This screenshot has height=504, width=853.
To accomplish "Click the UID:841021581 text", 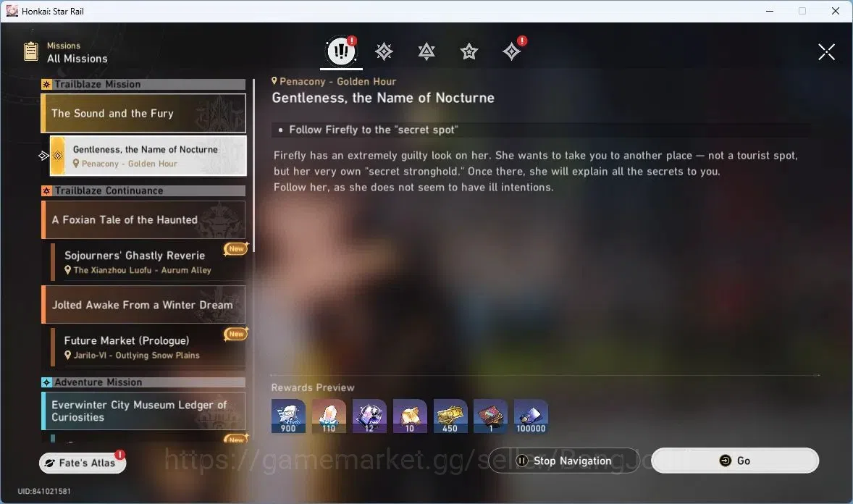I will click(x=44, y=492).
